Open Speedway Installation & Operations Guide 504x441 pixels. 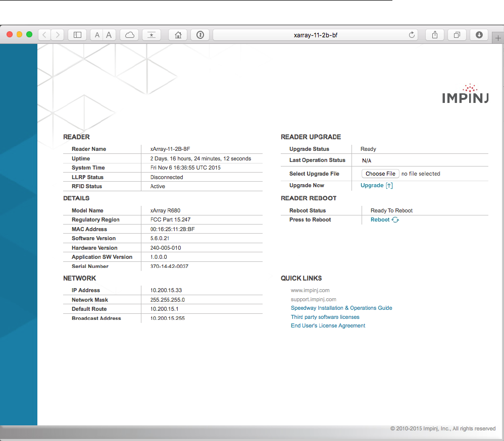click(341, 308)
